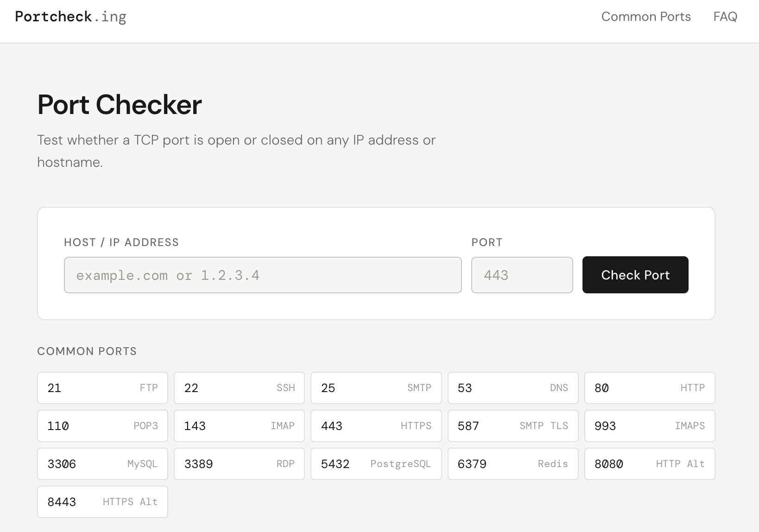Pick the port 143 IMAP preset
Image resolution: width=759 pixels, height=532 pixels.
239,426
